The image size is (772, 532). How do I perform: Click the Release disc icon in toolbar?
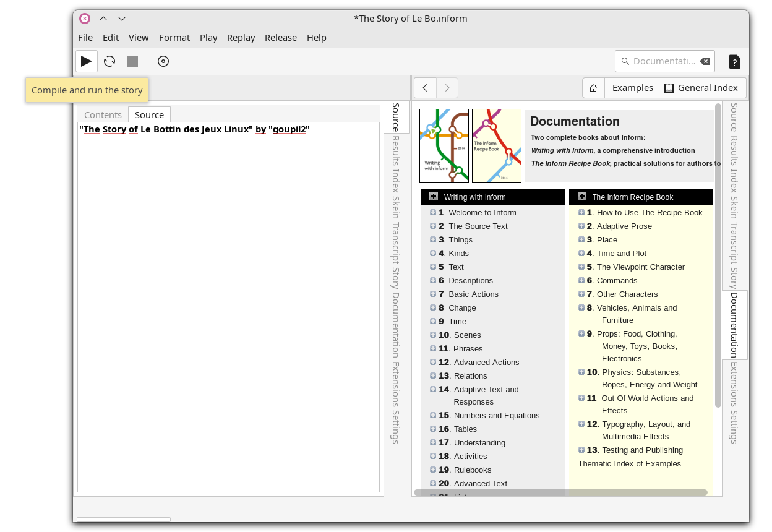pyautogui.click(x=163, y=61)
